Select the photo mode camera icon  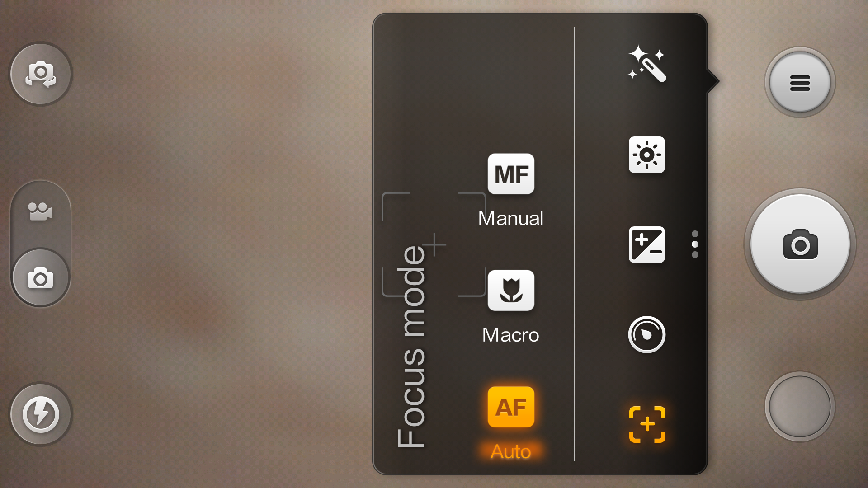pyautogui.click(x=41, y=278)
